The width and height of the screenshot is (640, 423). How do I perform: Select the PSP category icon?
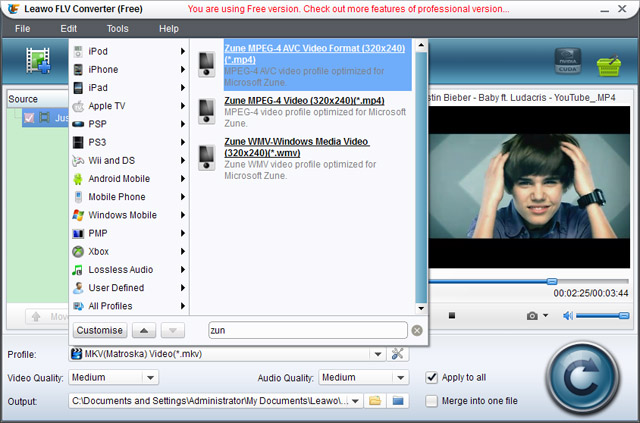coord(78,124)
